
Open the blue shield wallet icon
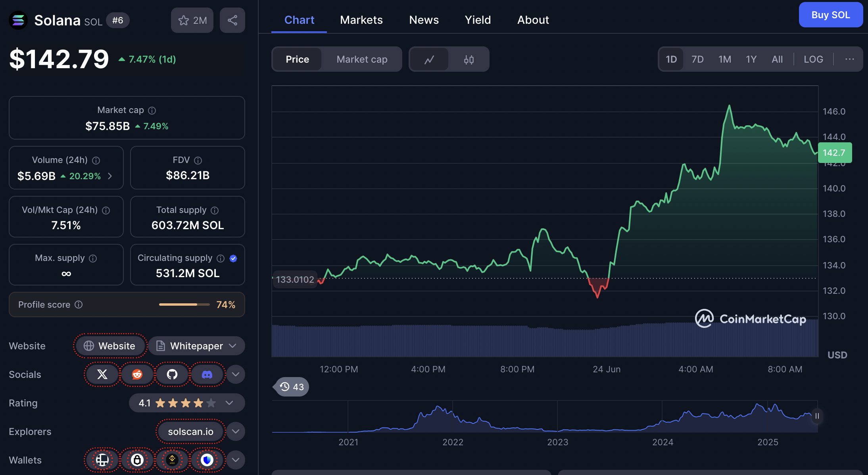pyautogui.click(x=207, y=460)
